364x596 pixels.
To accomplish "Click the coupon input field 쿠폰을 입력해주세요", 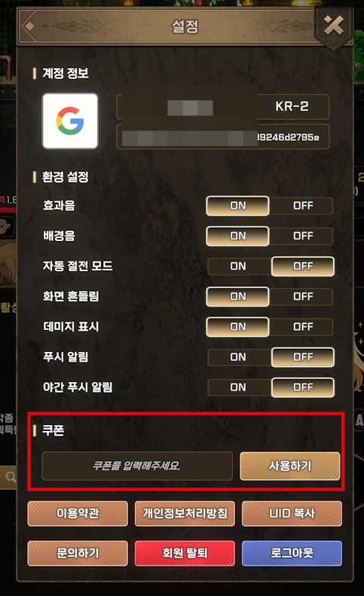I will [137, 466].
